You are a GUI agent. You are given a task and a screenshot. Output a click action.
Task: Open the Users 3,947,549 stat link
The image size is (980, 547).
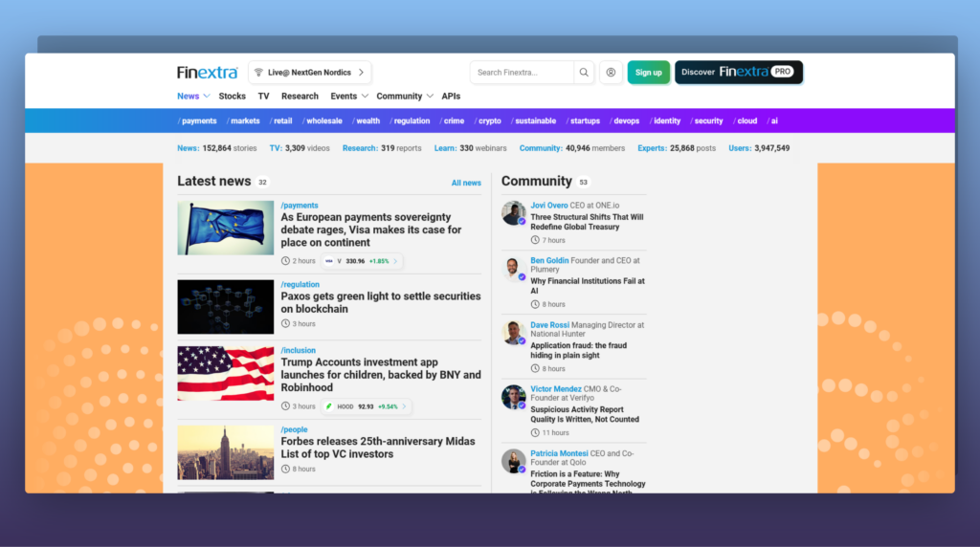pos(759,148)
